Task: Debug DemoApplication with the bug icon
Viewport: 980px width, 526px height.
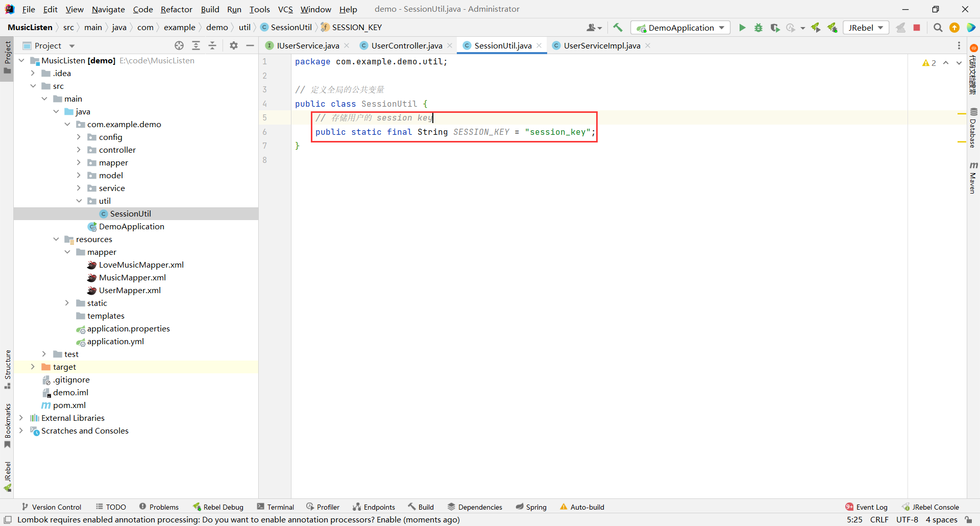Action: point(758,28)
